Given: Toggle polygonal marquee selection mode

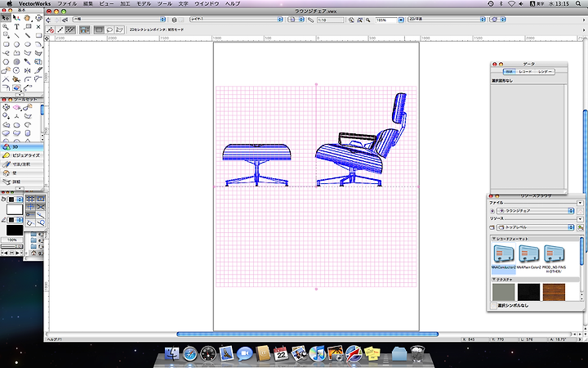Looking at the screenshot, I should [x=119, y=29].
